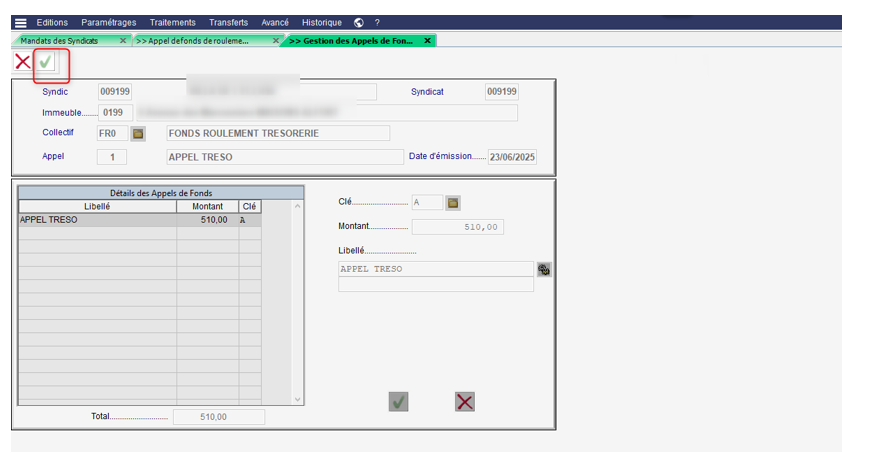Open the hamburger main menu icon
The image size is (887, 458).
tap(20, 22)
